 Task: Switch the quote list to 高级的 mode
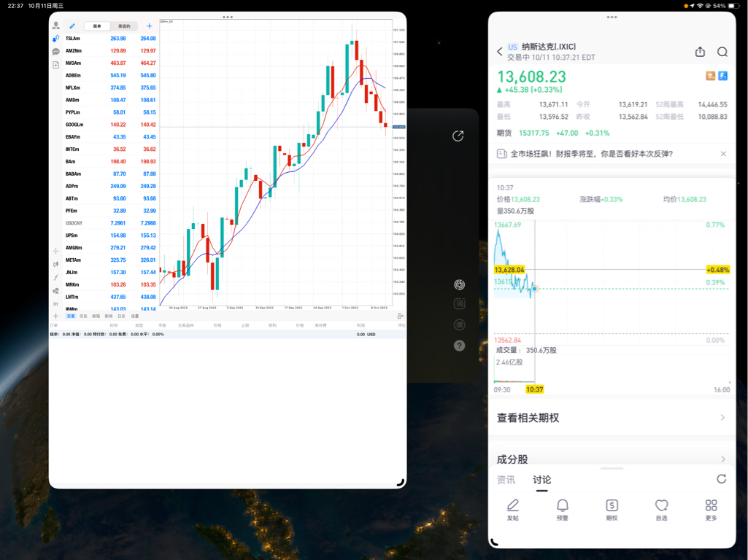[124, 26]
